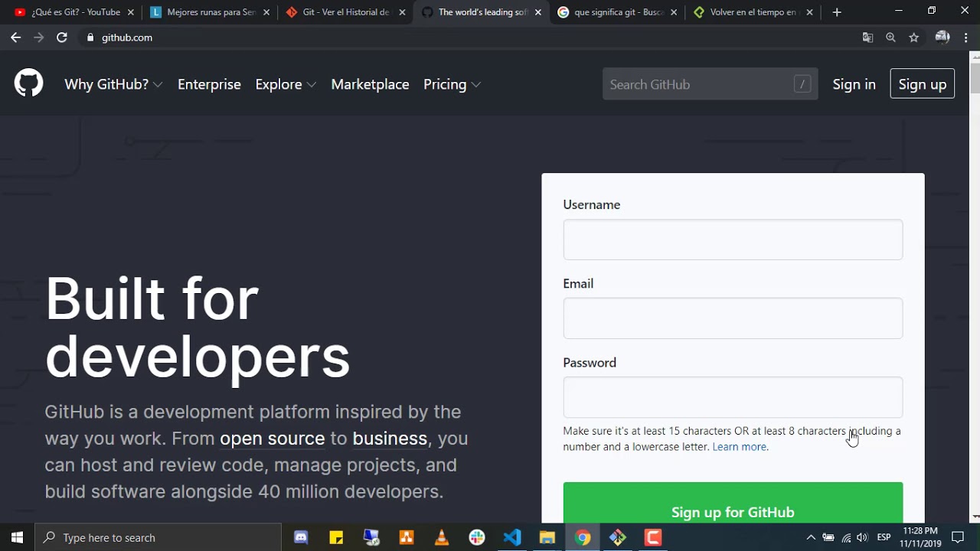980x551 pixels.
Task: Open the clock showing 11:28 PM
Action: click(920, 537)
